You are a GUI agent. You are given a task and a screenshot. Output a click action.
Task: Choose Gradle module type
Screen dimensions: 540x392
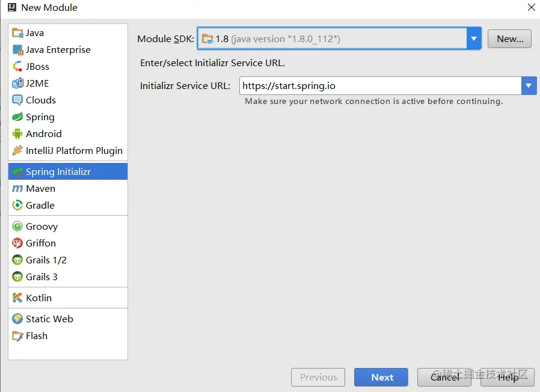coord(68,205)
